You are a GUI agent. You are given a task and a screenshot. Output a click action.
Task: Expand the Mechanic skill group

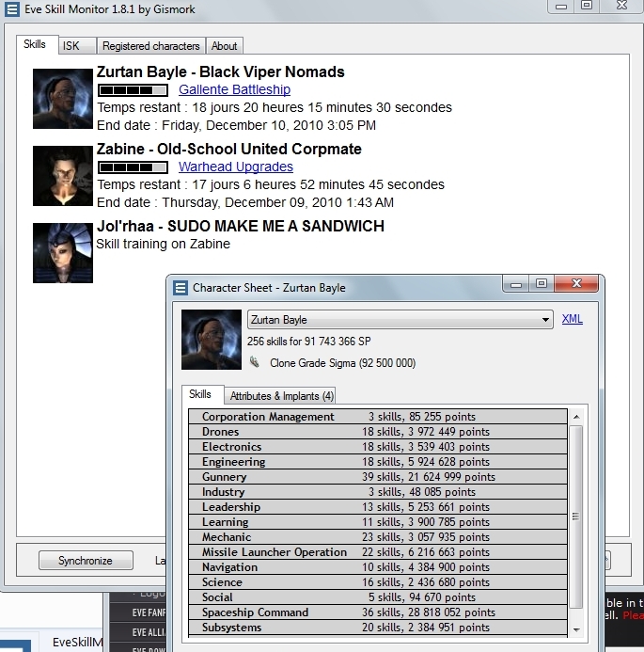point(378,537)
